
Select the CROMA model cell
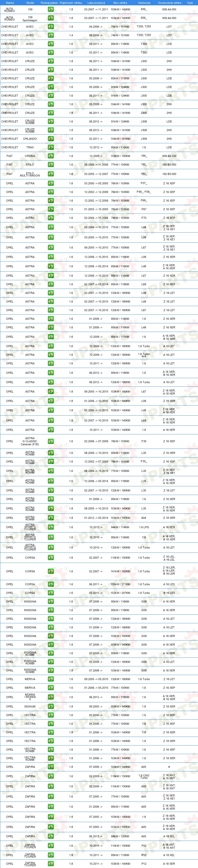30,156
